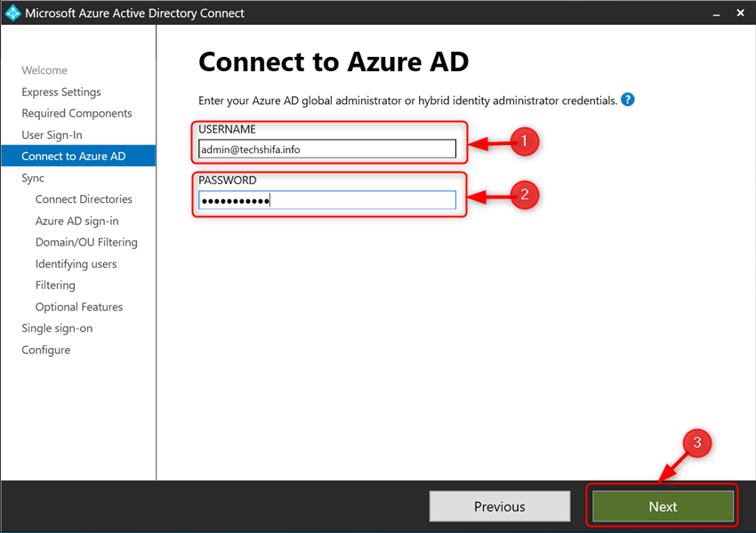Open the Optional Features step

coord(78,306)
